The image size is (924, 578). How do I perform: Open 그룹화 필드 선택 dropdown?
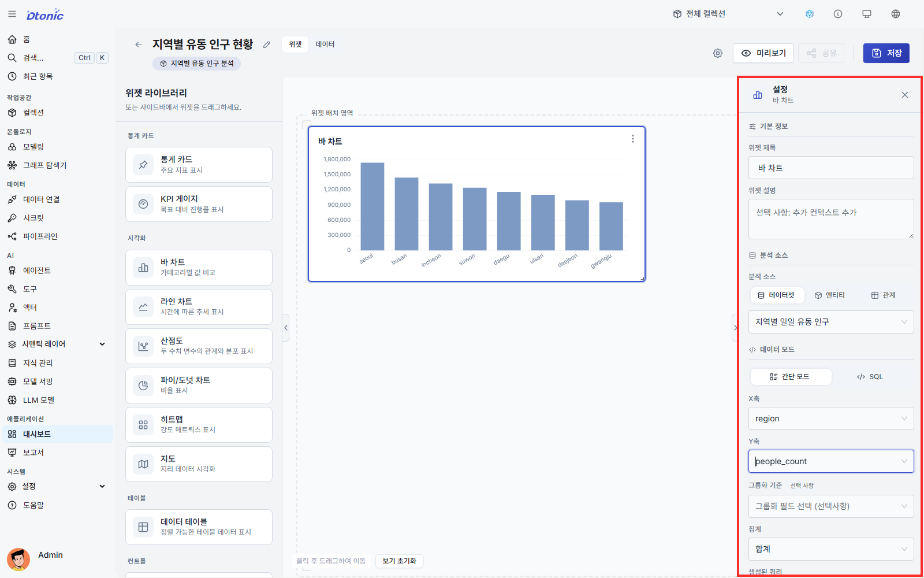(x=831, y=506)
